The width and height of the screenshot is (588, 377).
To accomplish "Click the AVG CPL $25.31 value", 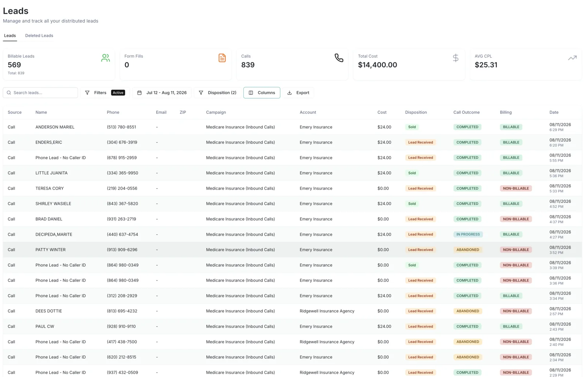I will click(x=486, y=65).
